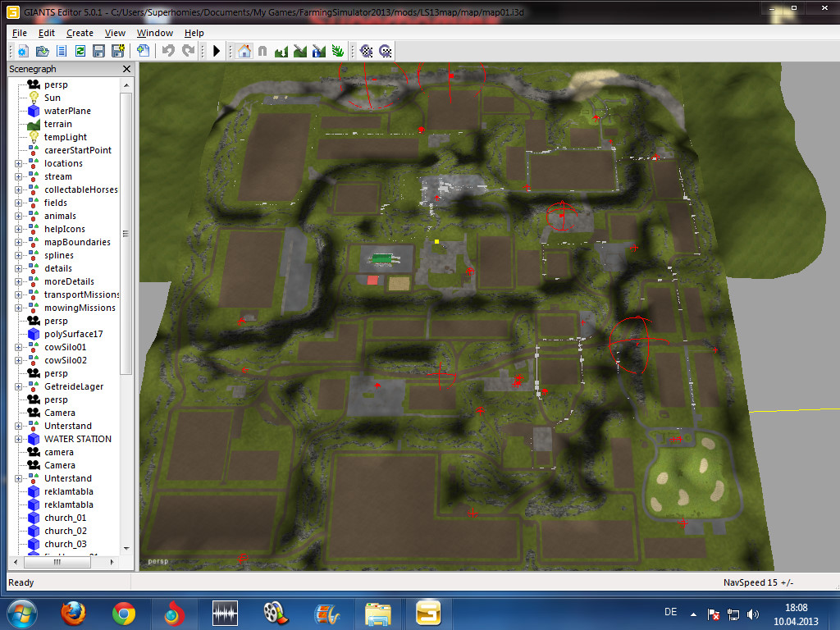
Task: Select church_01 node
Action: [x=66, y=518]
